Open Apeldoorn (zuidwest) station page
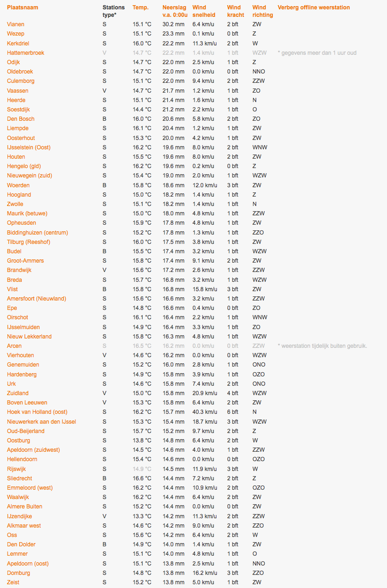Viewport: 387px width, 588px height. point(33,450)
